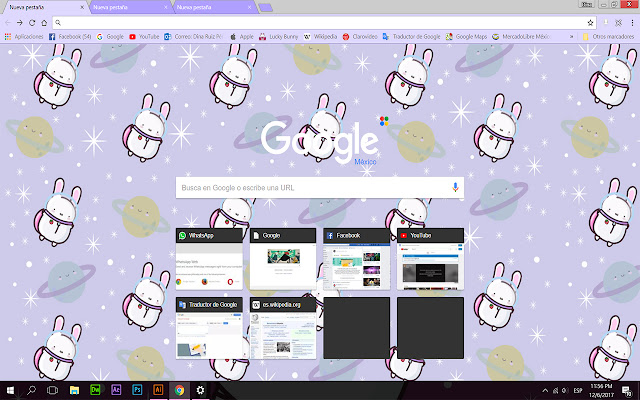This screenshot has height=400, width=640.
Task: Click the address bar field
Action: pyautogui.click(x=324, y=23)
